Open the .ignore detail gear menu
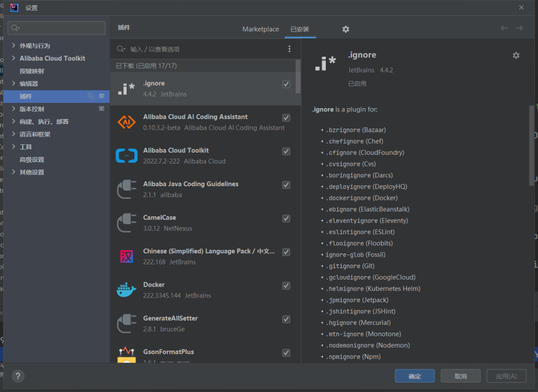538x392 pixels. click(516, 55)
